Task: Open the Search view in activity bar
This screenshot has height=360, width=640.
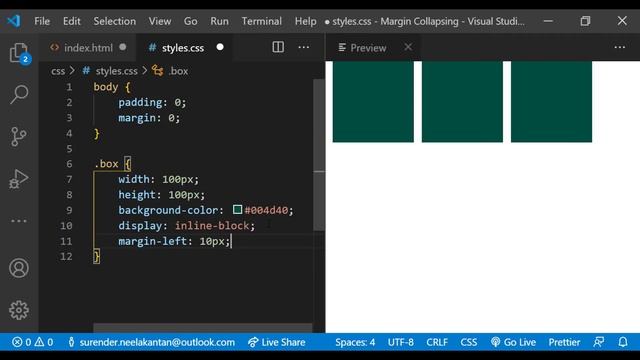Action: tap(19, 94)
